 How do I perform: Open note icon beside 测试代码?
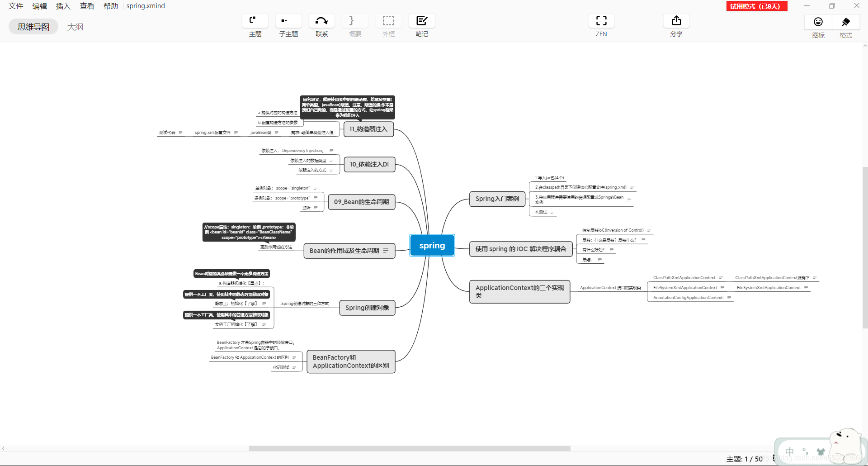click(180, 133)
